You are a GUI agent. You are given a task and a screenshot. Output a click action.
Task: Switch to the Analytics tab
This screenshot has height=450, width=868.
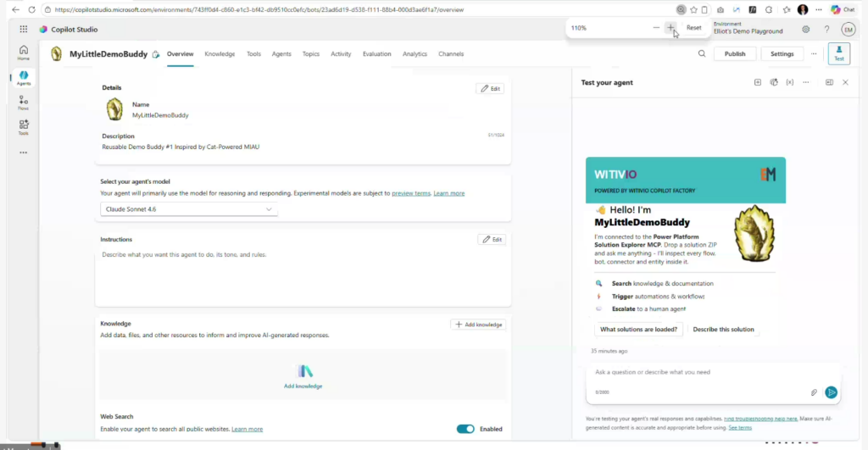(x=415, y=53)
